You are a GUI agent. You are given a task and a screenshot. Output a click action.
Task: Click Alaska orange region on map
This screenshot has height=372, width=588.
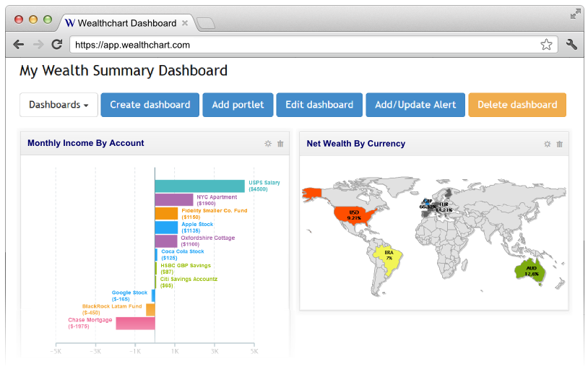(x=312, y=194)
